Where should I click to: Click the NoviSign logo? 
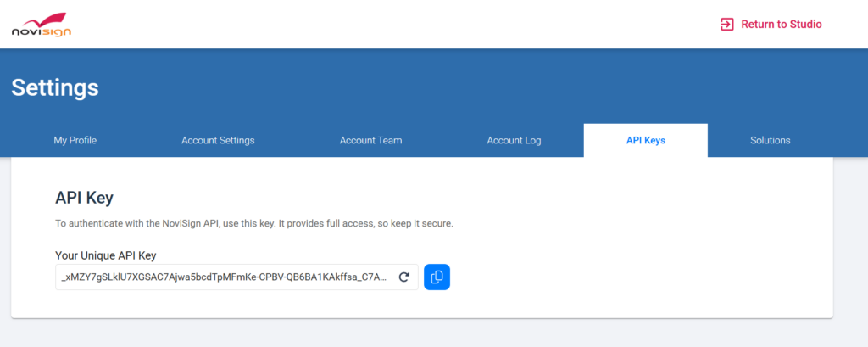coord(41,24)
